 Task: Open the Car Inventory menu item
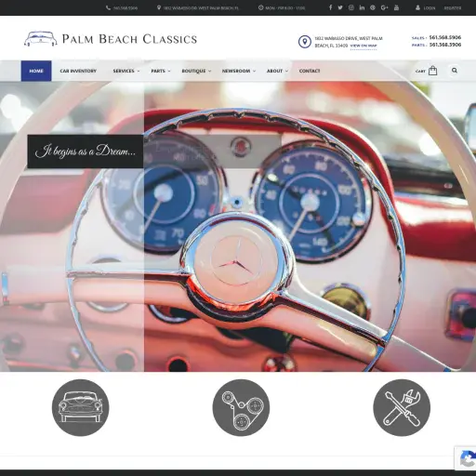click(78, 71)
